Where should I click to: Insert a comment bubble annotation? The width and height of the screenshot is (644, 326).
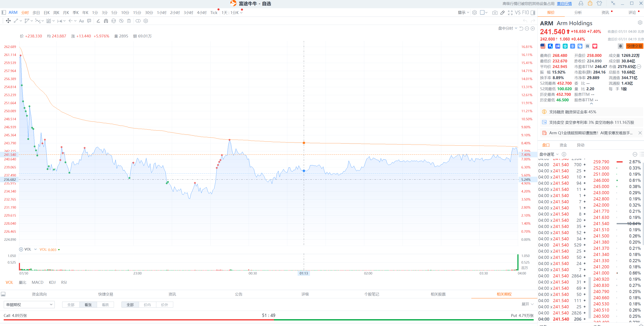click(89, 21)
